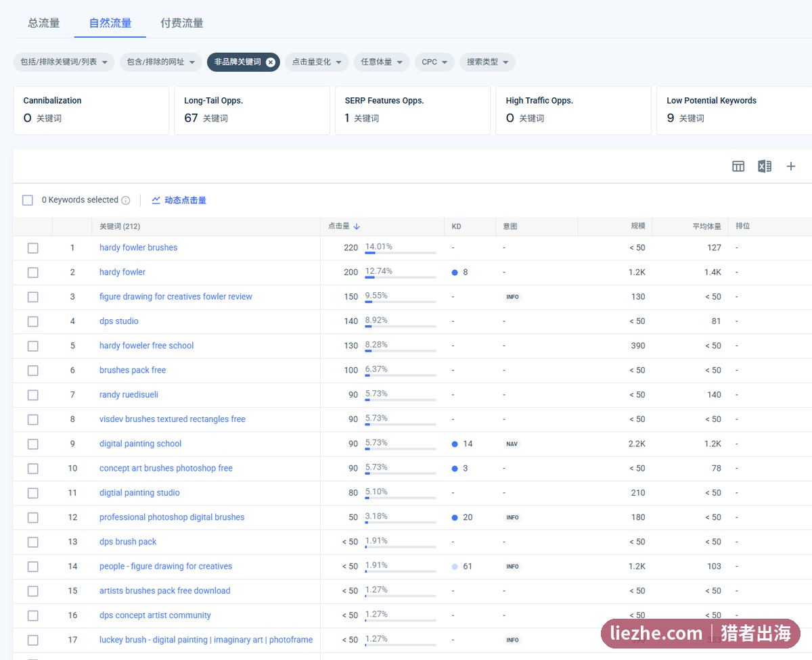Select the checkbox for dps studio row
Viewport: 812px width, 660px height.
click(32, 322)
